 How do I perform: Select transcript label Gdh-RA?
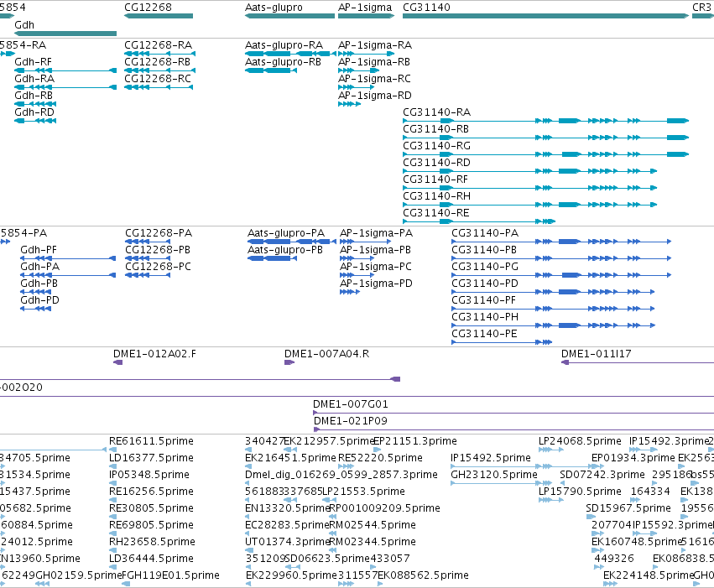(34, 79)
